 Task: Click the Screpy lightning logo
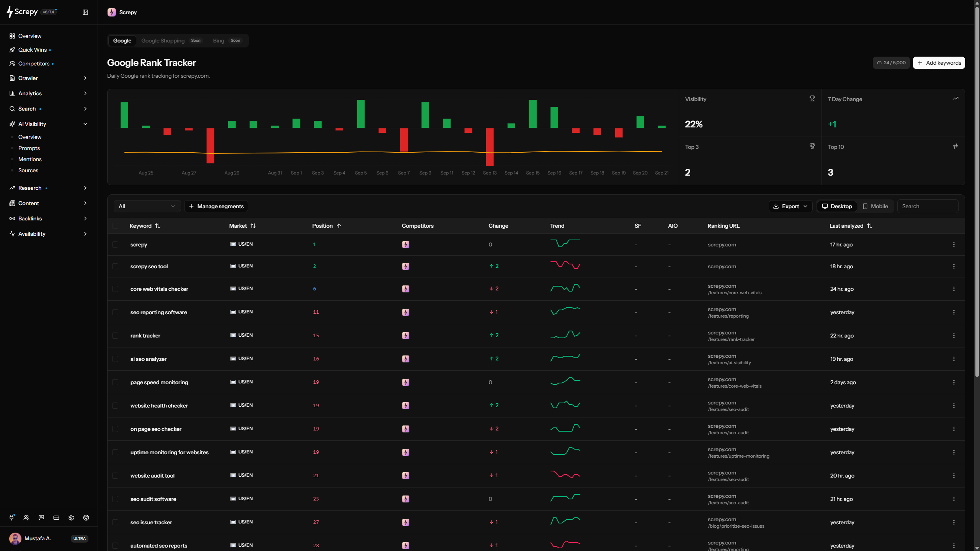click(10, 12)
